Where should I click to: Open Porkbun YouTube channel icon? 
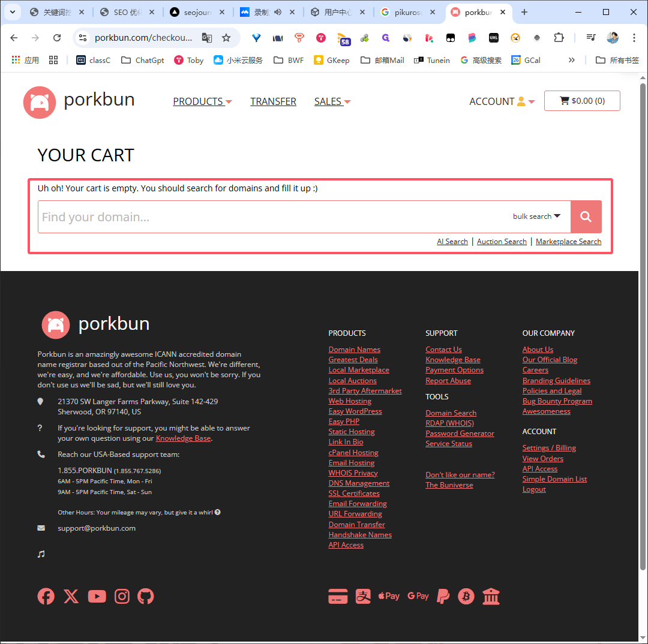97,596
